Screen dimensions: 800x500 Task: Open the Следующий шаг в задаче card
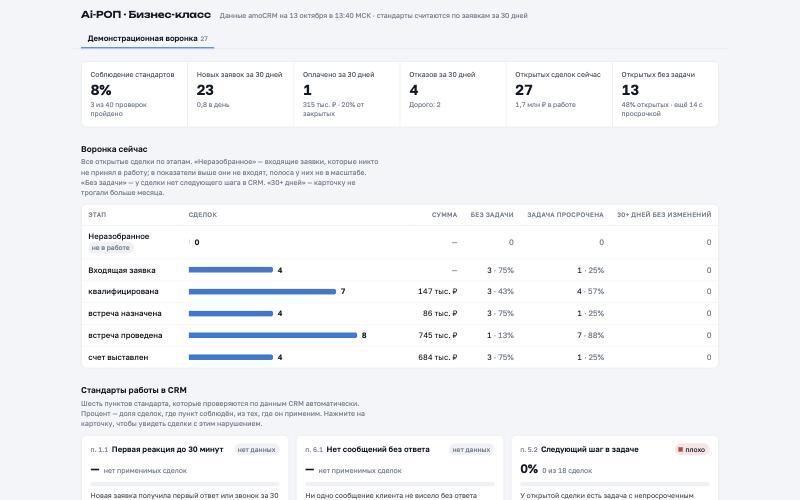(615, 468)
